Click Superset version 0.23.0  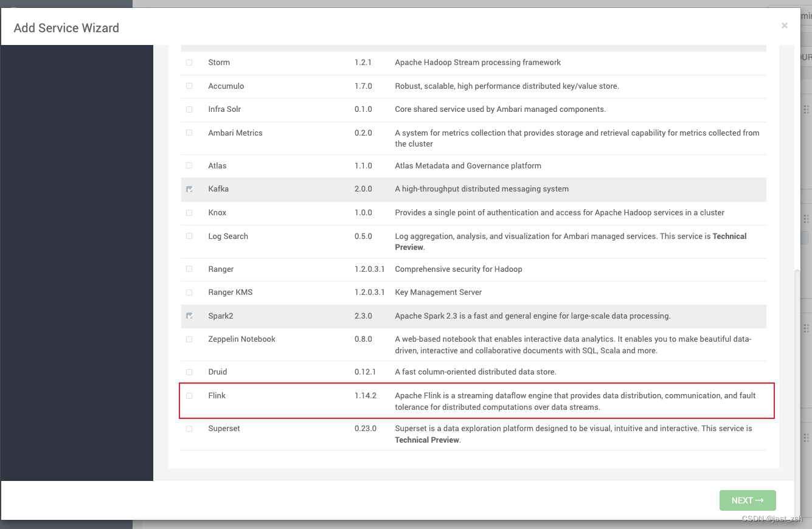tap(366, 428)
